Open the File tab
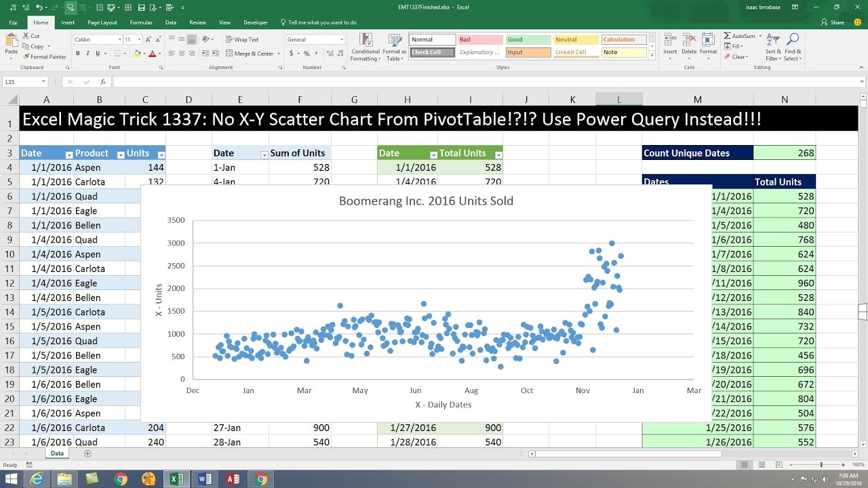Image resolution: width=868 pixels, height=488 pixels. [x=13, y=22]
